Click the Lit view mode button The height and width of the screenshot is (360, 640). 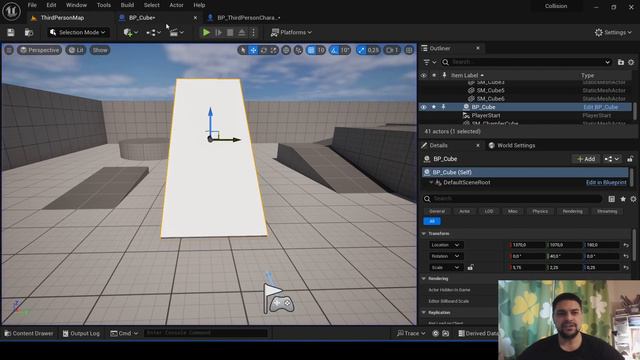point(76,50)
